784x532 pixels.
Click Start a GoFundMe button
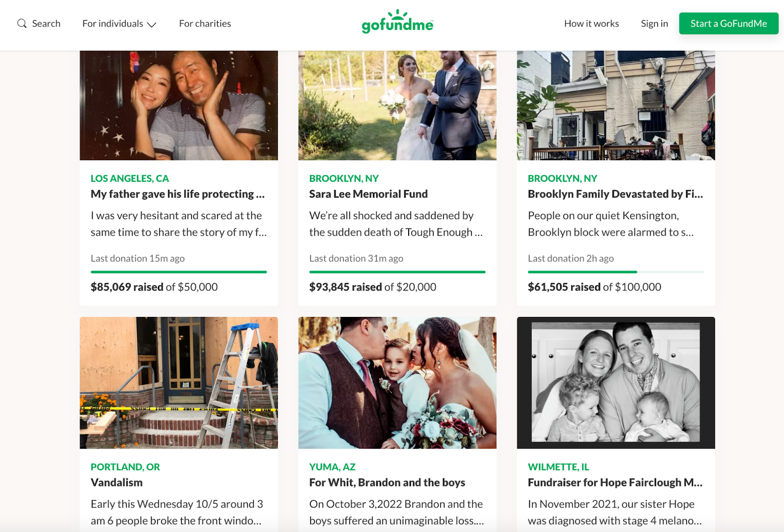(729, 24)
